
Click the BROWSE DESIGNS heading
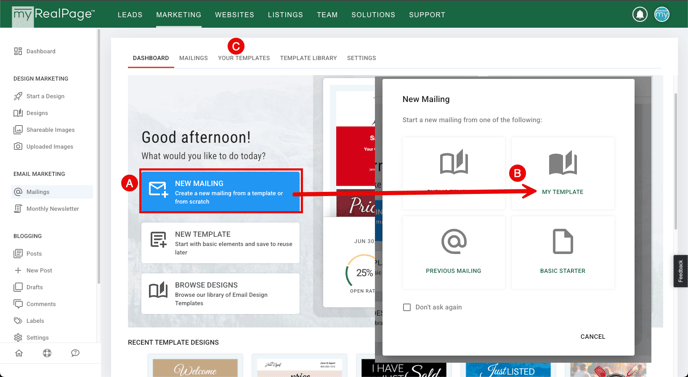(x=206, y=285)
